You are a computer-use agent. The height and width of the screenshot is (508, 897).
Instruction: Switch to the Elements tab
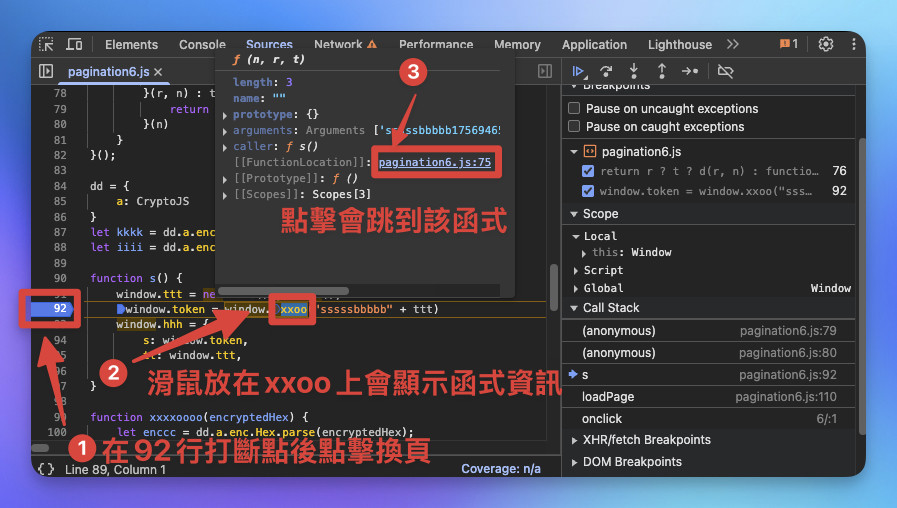point(131,45)
